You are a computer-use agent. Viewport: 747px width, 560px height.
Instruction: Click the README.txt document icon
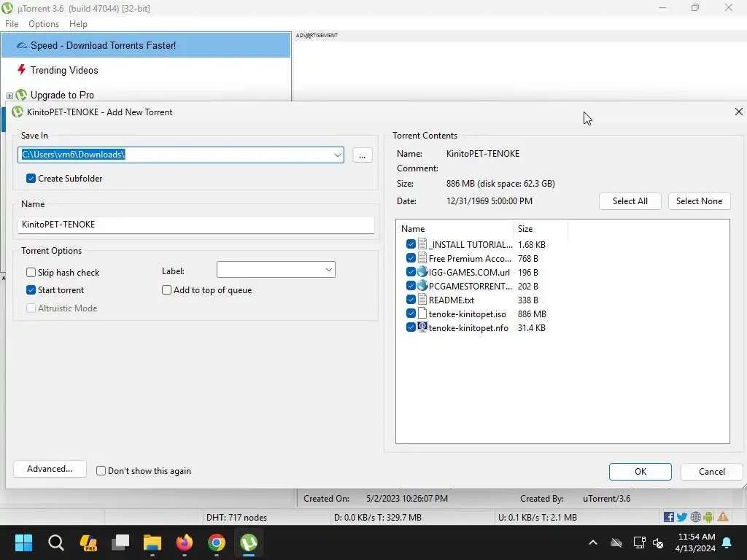(422, 300)
